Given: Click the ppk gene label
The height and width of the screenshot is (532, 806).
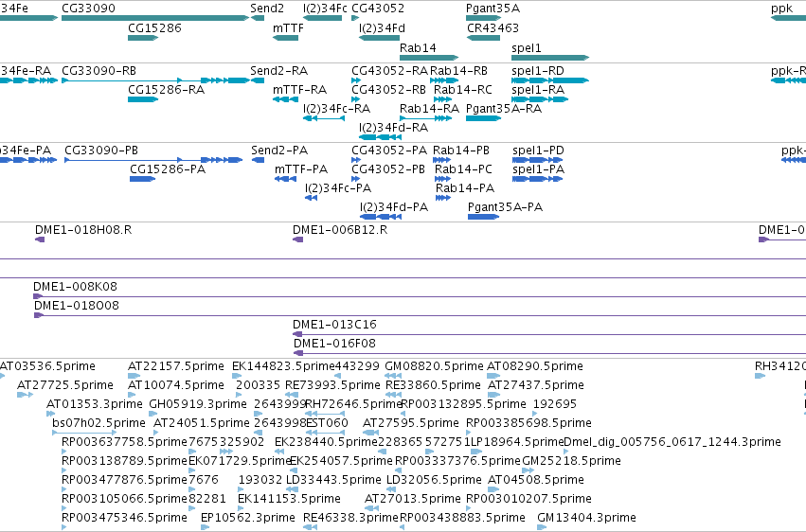Looking at the screenshot, I should click(781, 9).
